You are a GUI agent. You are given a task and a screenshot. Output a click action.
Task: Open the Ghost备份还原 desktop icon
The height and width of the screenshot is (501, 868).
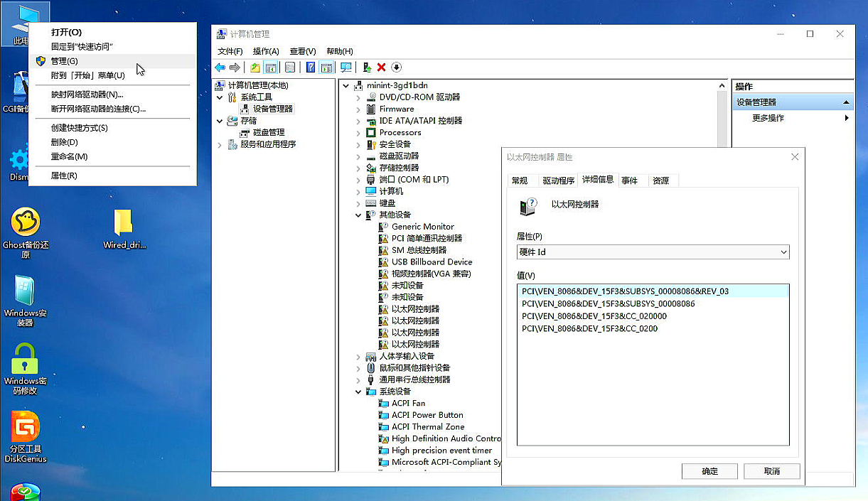click(x=26, y=223)
